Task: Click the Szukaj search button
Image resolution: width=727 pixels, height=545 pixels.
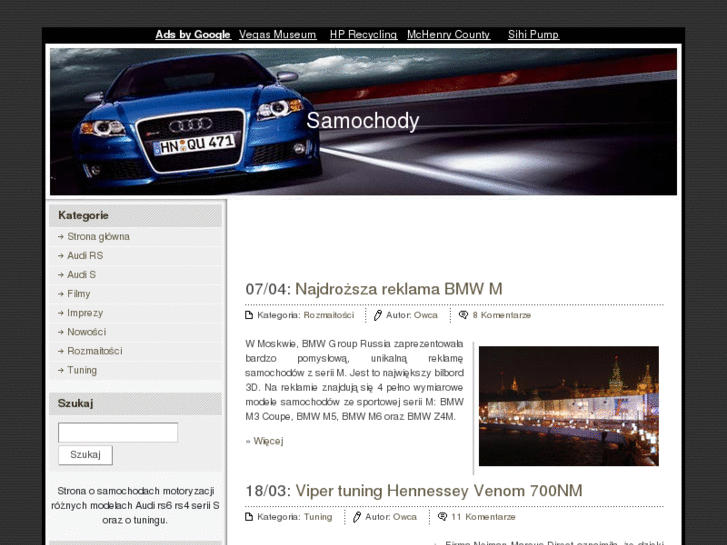Action: pos(85,455)
